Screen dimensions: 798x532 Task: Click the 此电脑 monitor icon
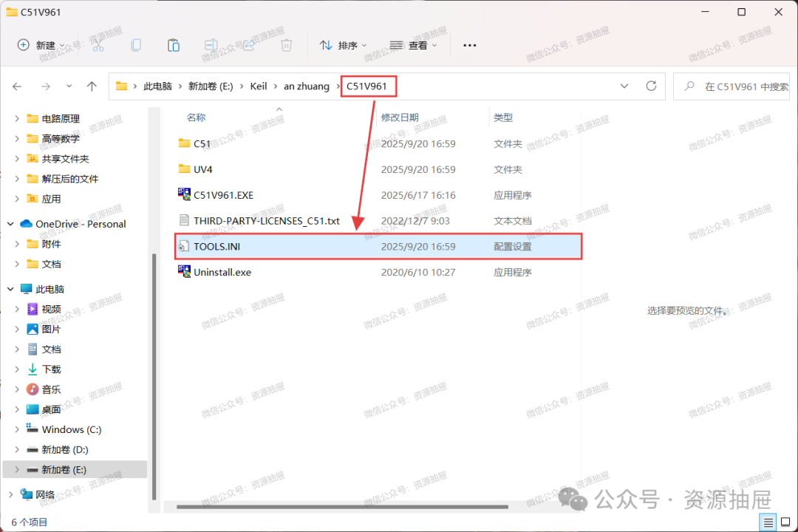tap(26, 289)
